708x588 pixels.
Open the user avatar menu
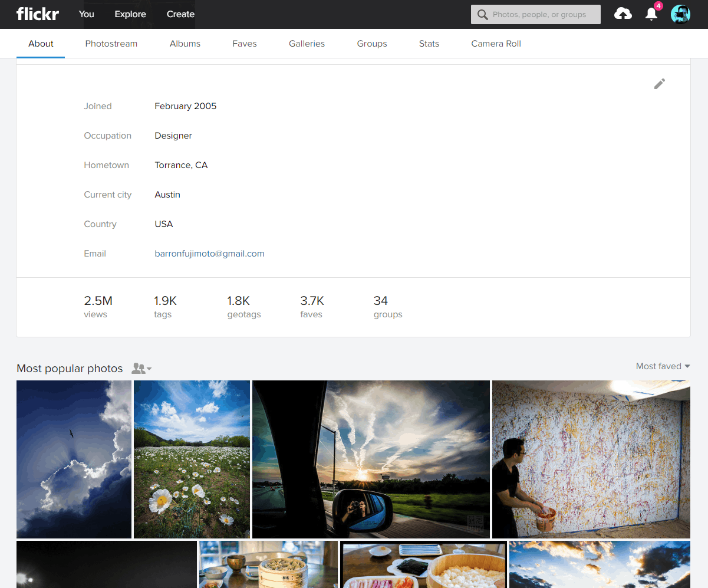pos(680,14)
